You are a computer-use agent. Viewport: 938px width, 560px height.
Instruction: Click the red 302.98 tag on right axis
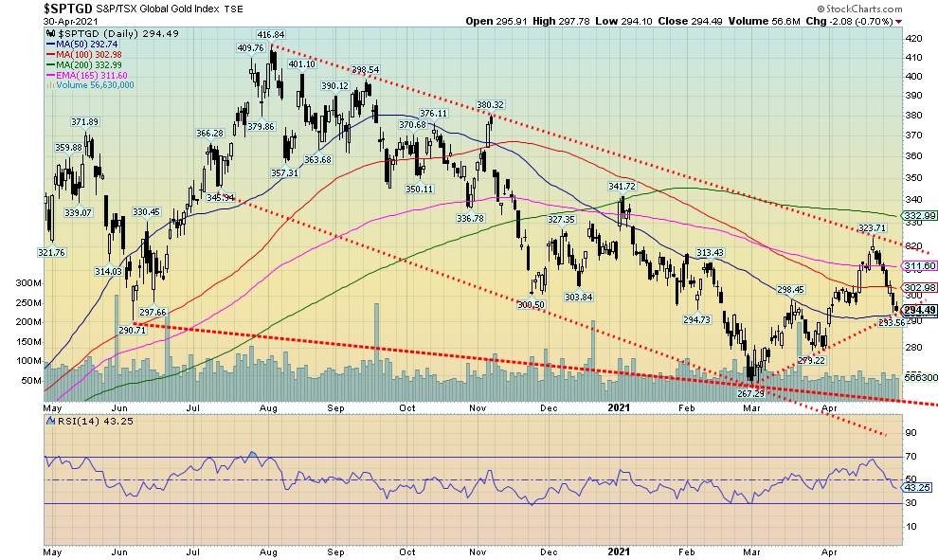(919, 287)
